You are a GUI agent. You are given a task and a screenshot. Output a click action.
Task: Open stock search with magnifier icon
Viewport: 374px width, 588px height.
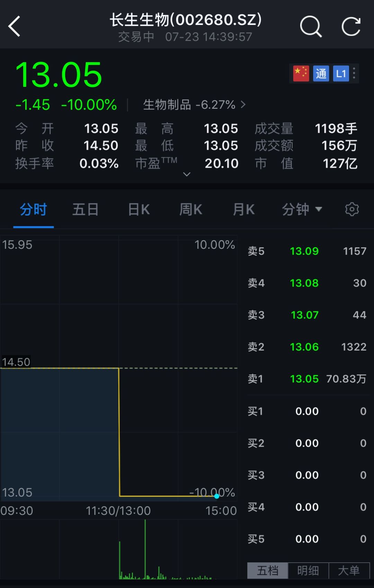coord(311,26)
